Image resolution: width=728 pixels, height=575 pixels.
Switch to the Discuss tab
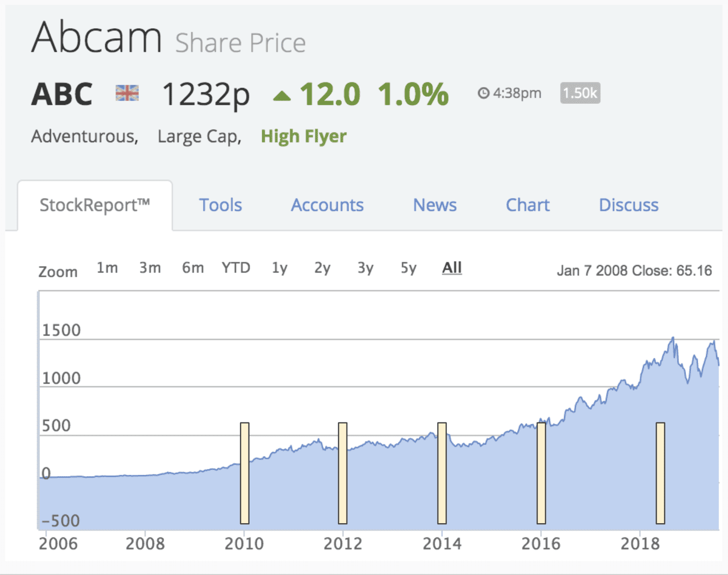click(x=629, y=205)
